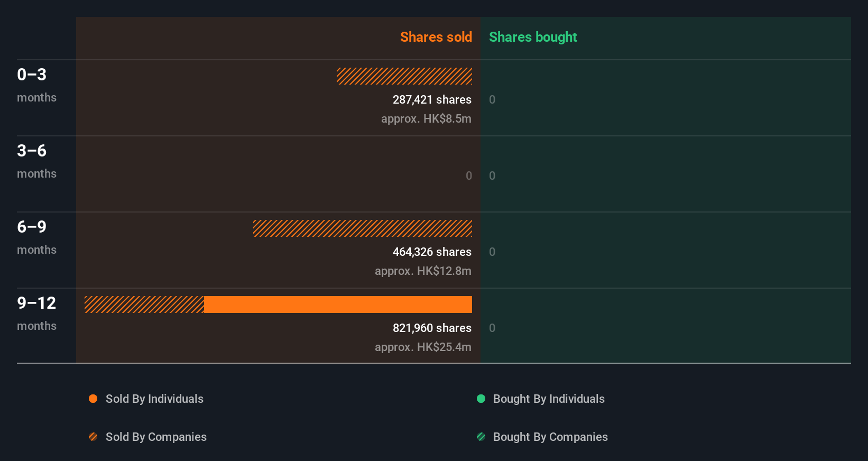Viewport: 868px width, 461px height.
Task: Select the Shares bought column header
Action: tap(532, 37)
